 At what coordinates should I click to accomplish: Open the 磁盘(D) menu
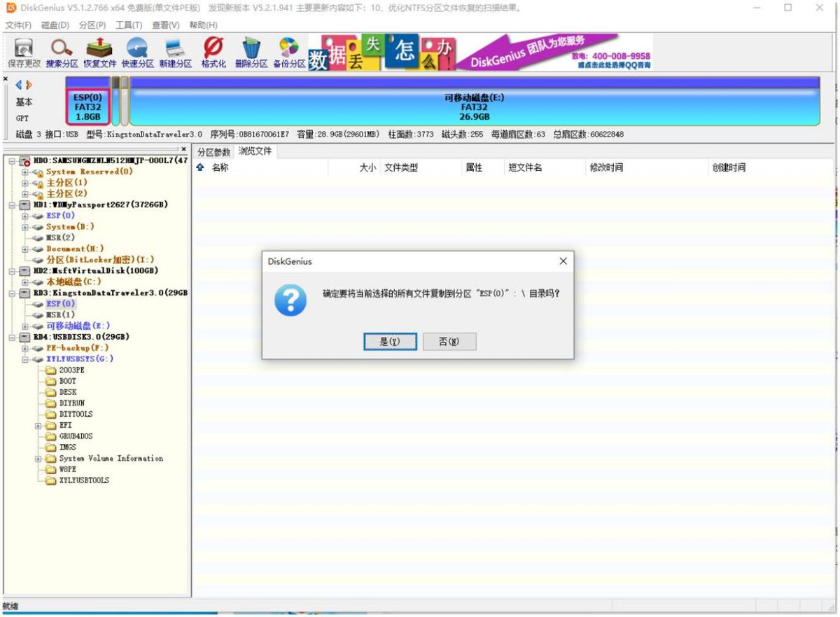pos(55,25)
